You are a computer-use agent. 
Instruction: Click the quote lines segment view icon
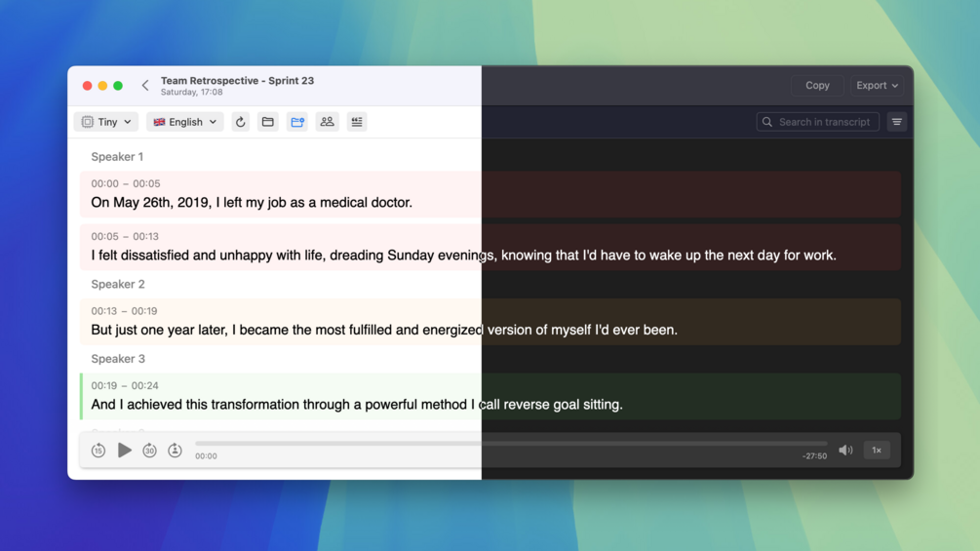point(356,122)
